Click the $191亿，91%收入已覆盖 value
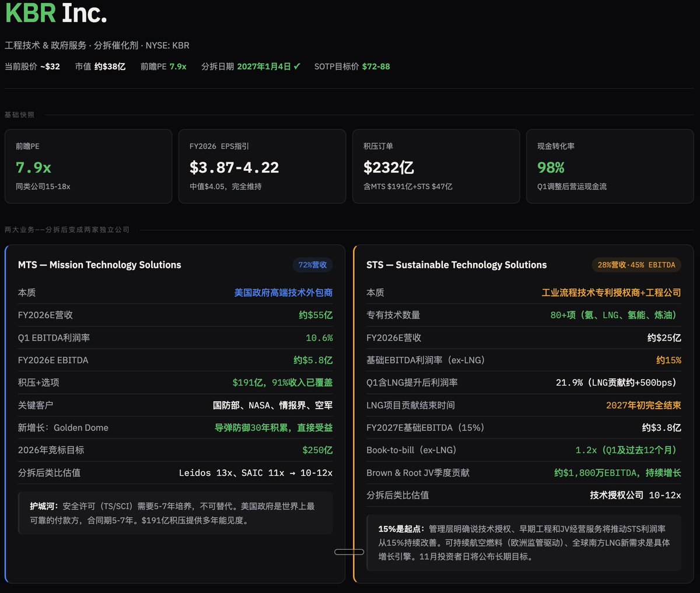The image size is (700, 593). point(283,383)
